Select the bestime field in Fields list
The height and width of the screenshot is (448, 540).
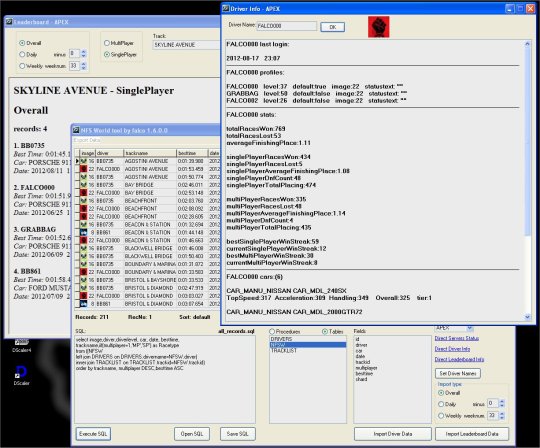pos(364,373)
